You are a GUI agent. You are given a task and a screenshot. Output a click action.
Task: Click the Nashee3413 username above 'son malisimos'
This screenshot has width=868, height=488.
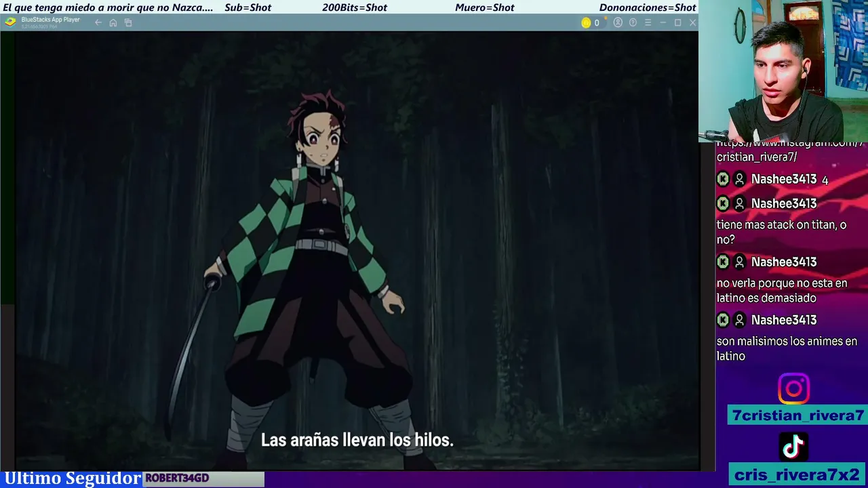point(783,320)
